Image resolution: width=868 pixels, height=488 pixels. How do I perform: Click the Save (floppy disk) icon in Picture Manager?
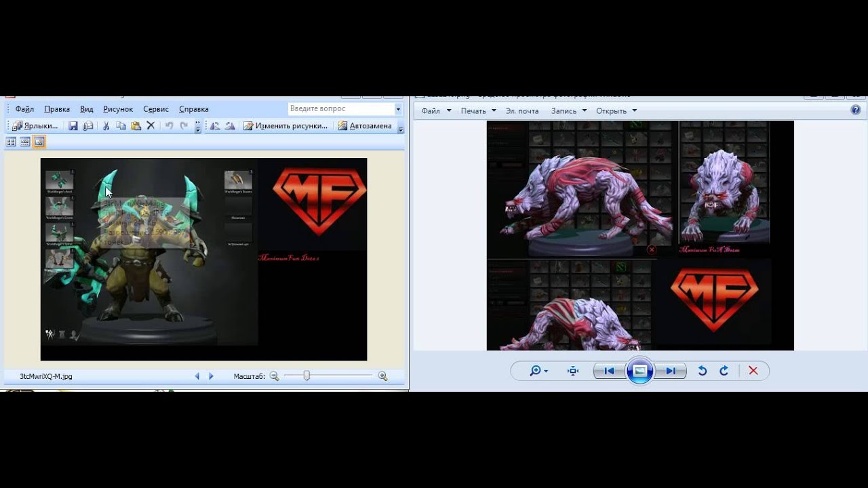coord(73,126)
